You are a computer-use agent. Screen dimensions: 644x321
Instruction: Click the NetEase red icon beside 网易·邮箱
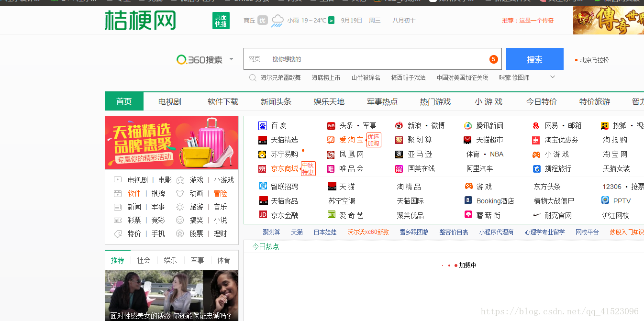click(536, 126)
